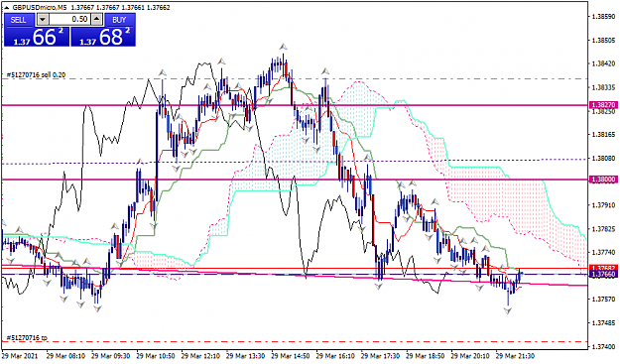Image resolution: width=620 pixels, height=364 pixels.
Task: Click the red 1.37682 price tag
Action: pyautogui.click(x=603, y=268)
